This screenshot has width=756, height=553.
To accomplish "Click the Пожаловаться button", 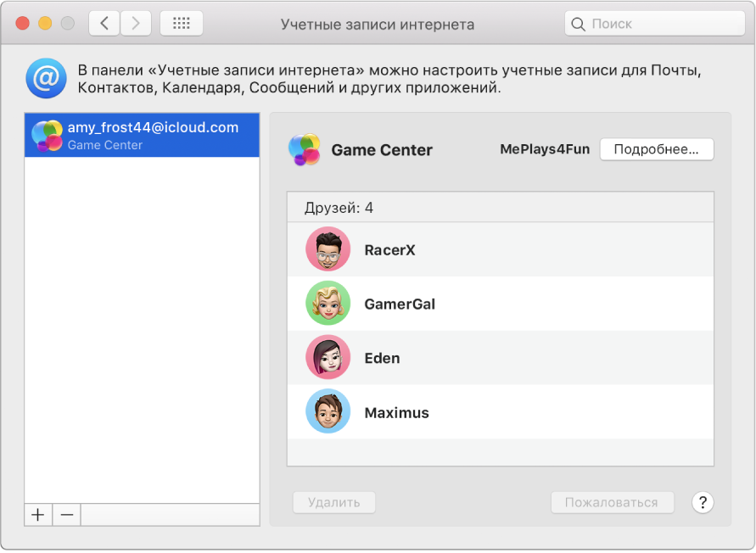I will [x=612, y=502].
